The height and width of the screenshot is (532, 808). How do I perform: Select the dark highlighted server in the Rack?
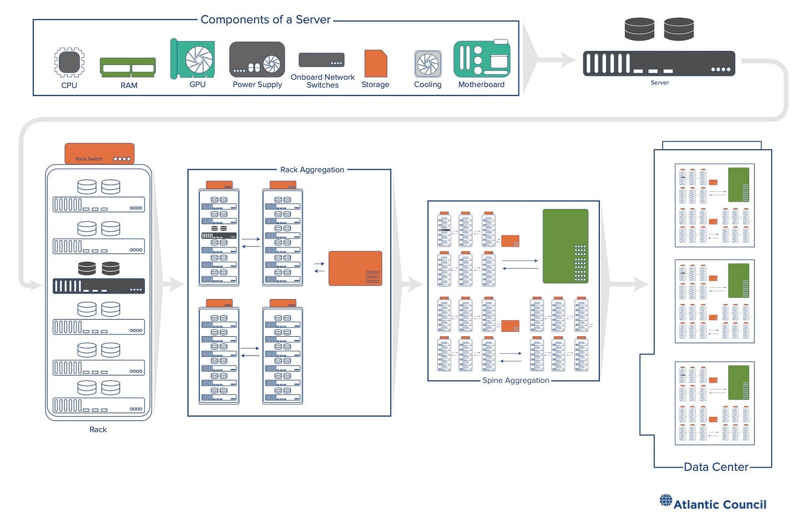click(98, 286)
